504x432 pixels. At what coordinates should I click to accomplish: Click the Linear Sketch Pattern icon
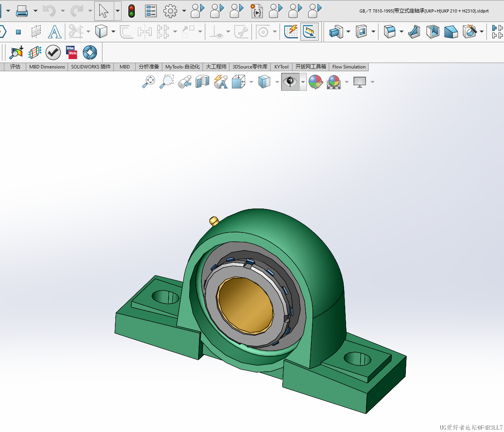pyautogui.click(x=163, y=32)
